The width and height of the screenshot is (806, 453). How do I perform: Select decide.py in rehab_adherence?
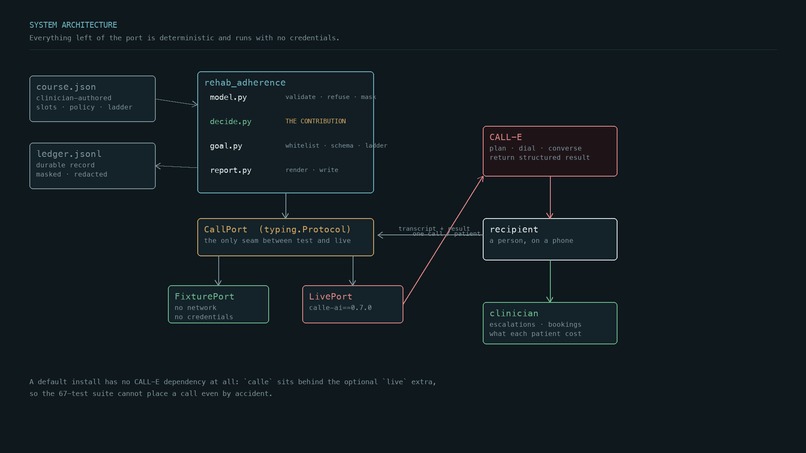click(230, 121)
